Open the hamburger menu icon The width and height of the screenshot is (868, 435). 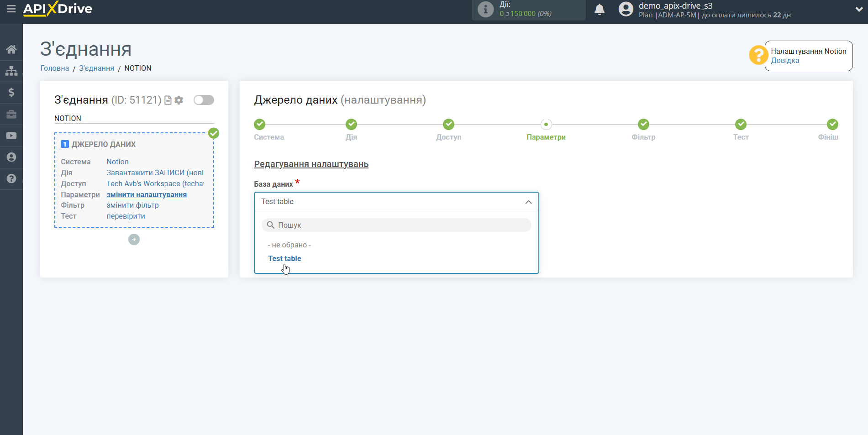tap(11, 9)
